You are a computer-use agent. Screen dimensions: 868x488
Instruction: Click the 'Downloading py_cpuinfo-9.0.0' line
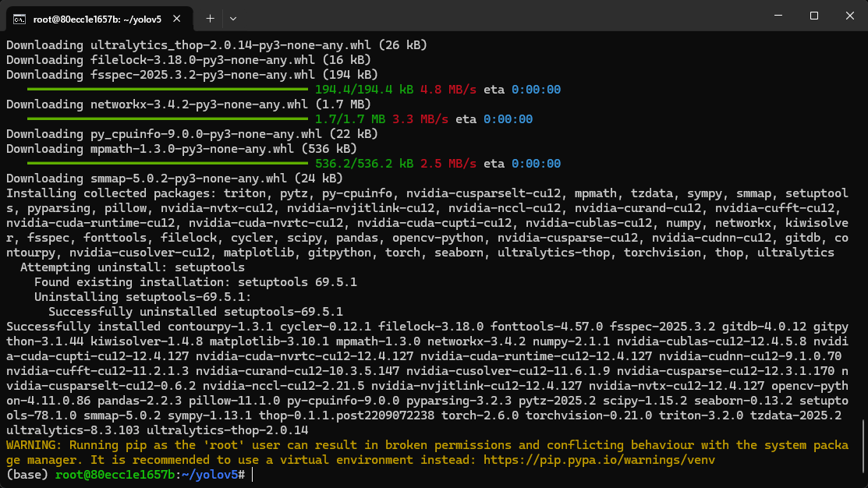192,134
